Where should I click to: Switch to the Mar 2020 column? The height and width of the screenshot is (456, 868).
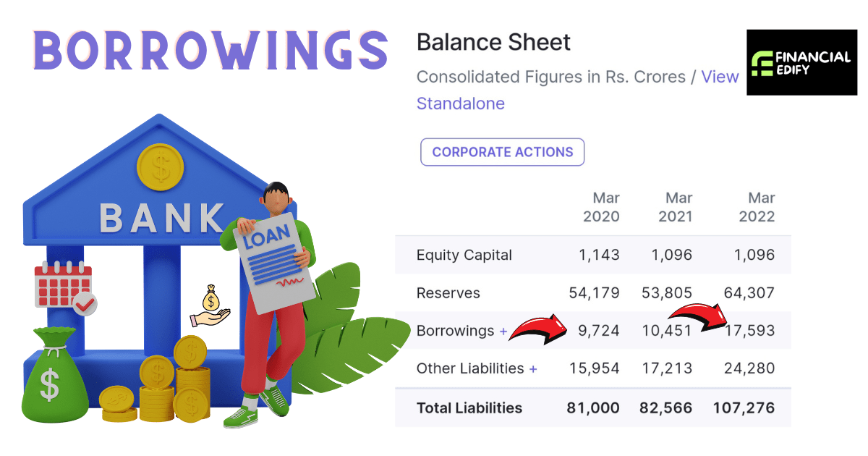point(602,206)
